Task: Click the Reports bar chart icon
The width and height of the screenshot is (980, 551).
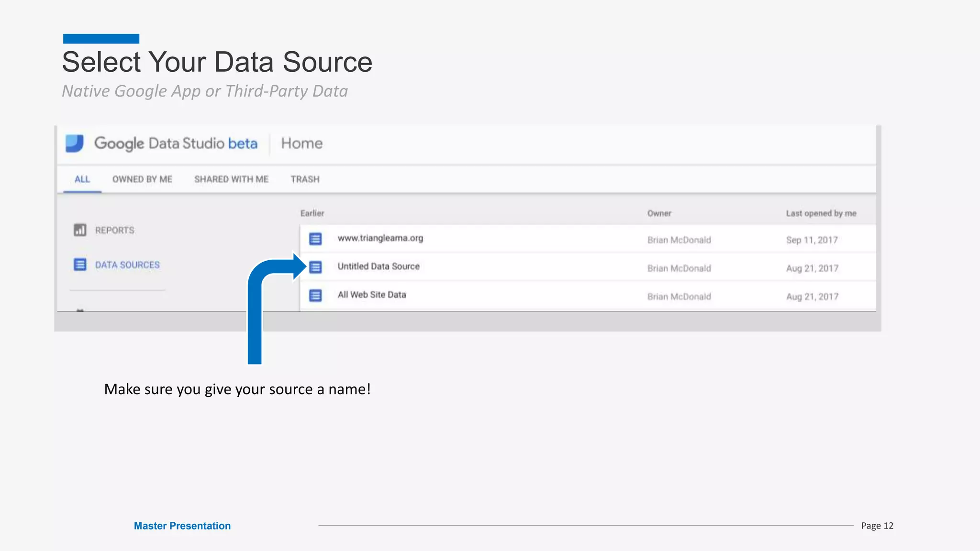Action: point(80,230)
